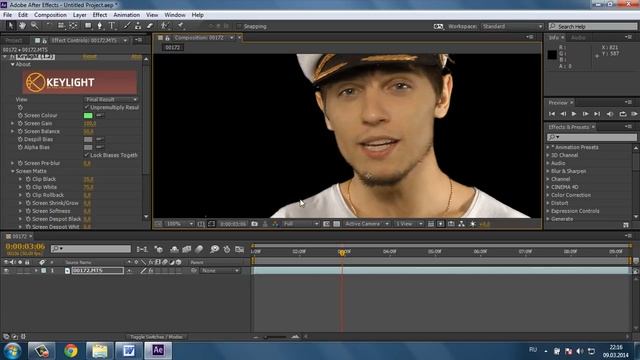
Task: Open the 1 View layout dropdown
Action: [x=409, y=224]
